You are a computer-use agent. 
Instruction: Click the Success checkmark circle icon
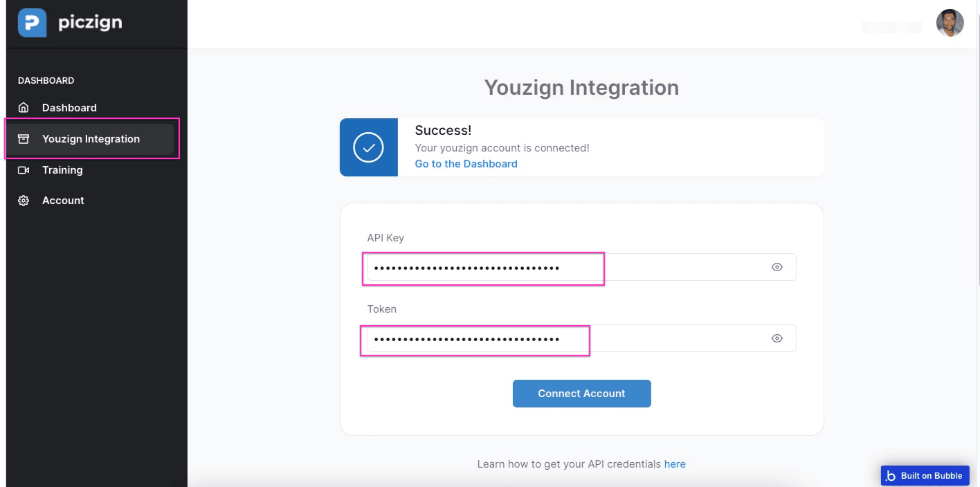368,147
